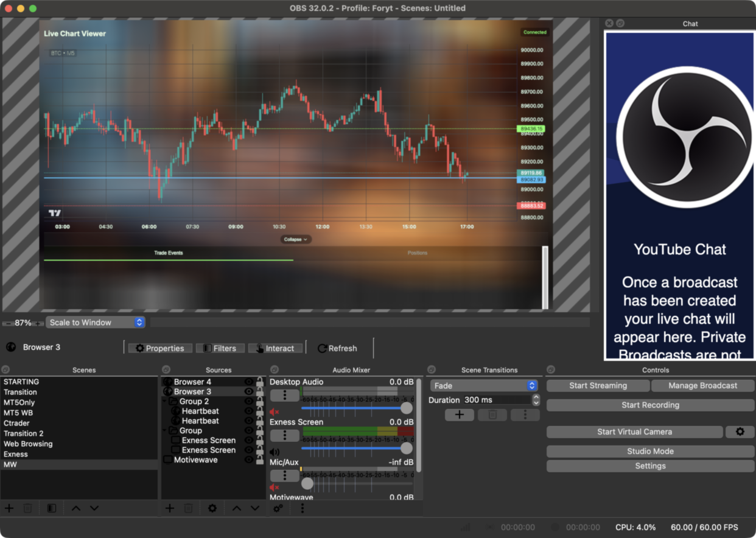The height and width of the screenshot is (538, 756).
Task: Lock the Motivewave source
Action: coord(260,459)
